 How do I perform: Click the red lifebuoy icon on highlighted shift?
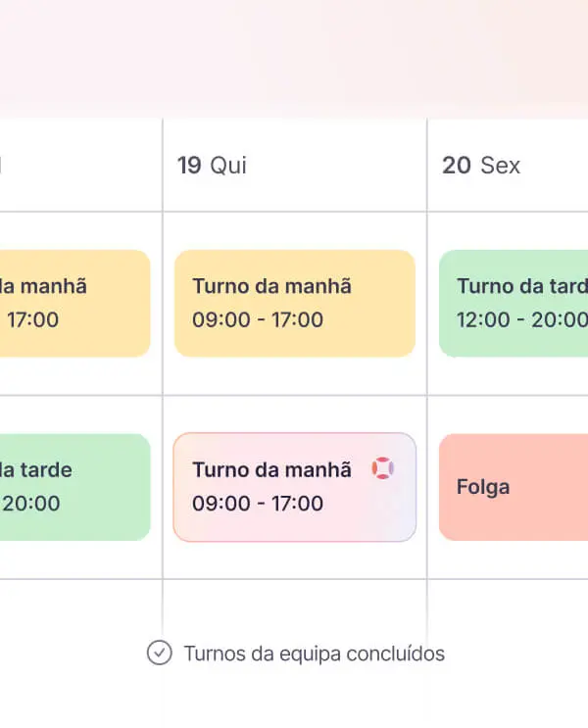pos(383,469)
